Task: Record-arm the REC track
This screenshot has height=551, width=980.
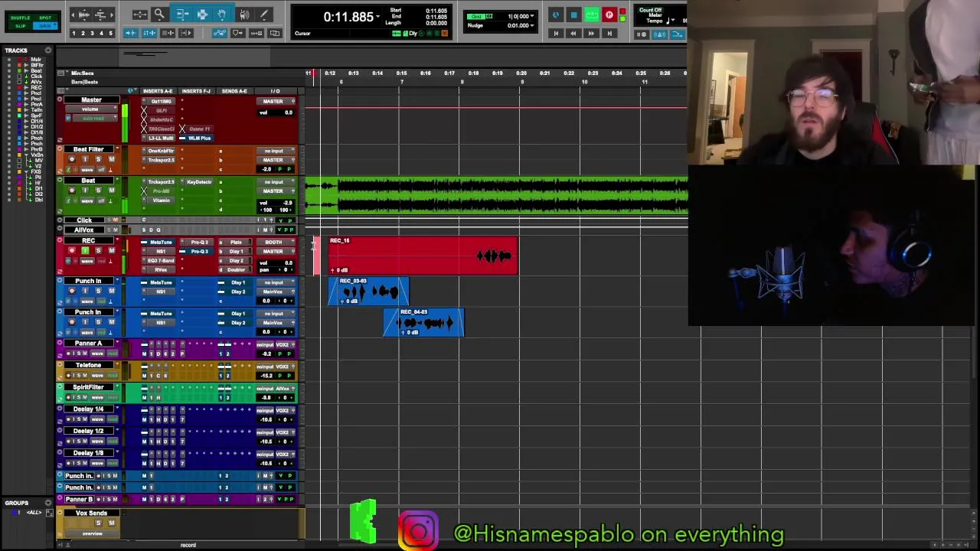Action: point(72,251)
